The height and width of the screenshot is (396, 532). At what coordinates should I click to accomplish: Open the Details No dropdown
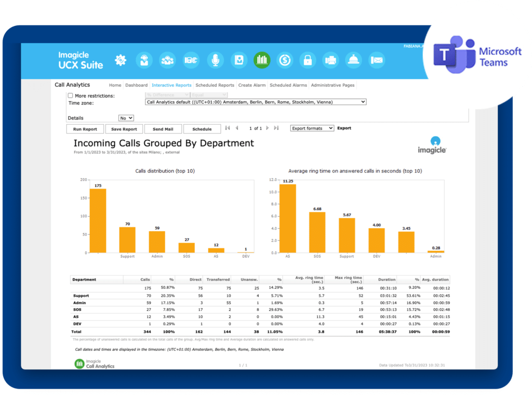click(126, 118)
